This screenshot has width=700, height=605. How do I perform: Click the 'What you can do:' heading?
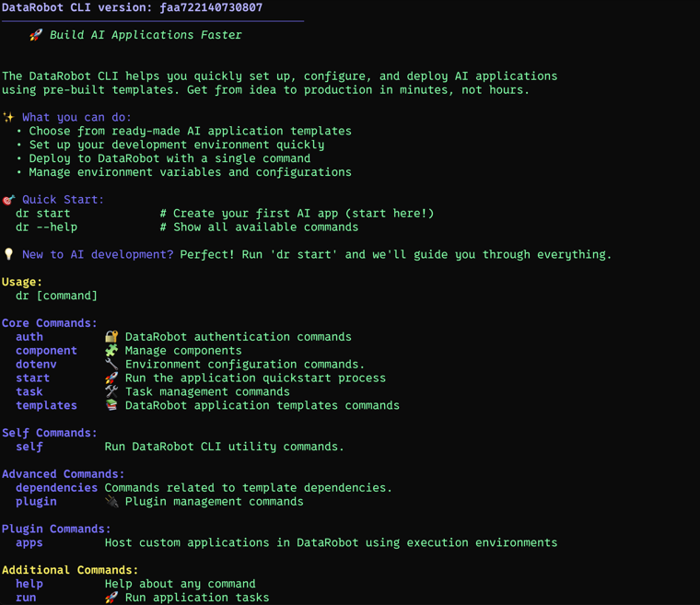76,118
